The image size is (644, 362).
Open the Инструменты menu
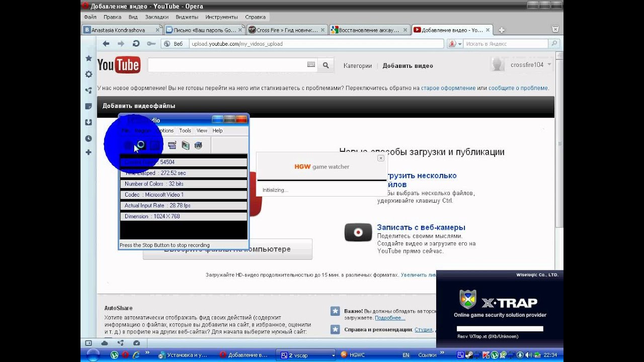tap(222, 17)
